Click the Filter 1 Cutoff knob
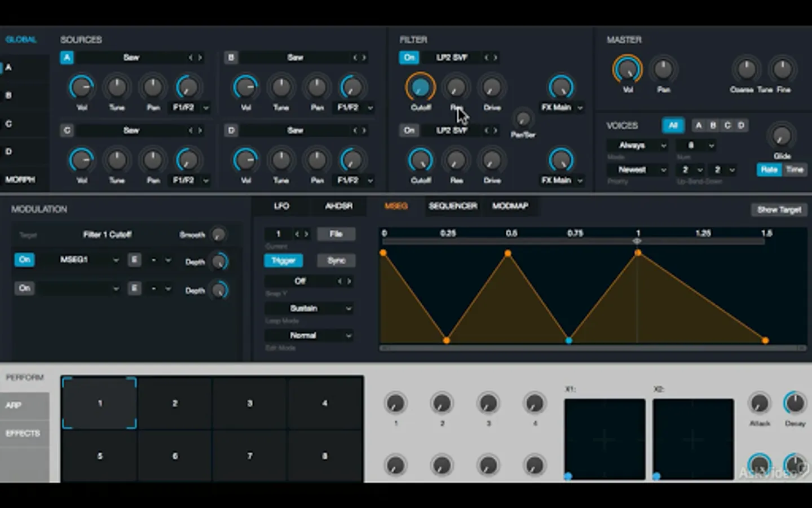812x508 pixels. [x=420, y=87]
